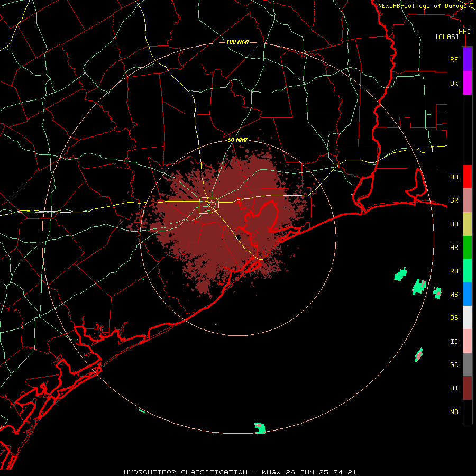The image size is (476, 476).
Task: Click the HHC product code text
Action: pos(464,32)
